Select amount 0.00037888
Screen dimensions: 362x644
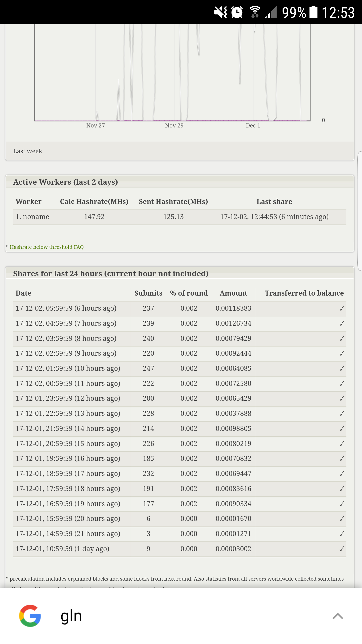pos(233,414)
